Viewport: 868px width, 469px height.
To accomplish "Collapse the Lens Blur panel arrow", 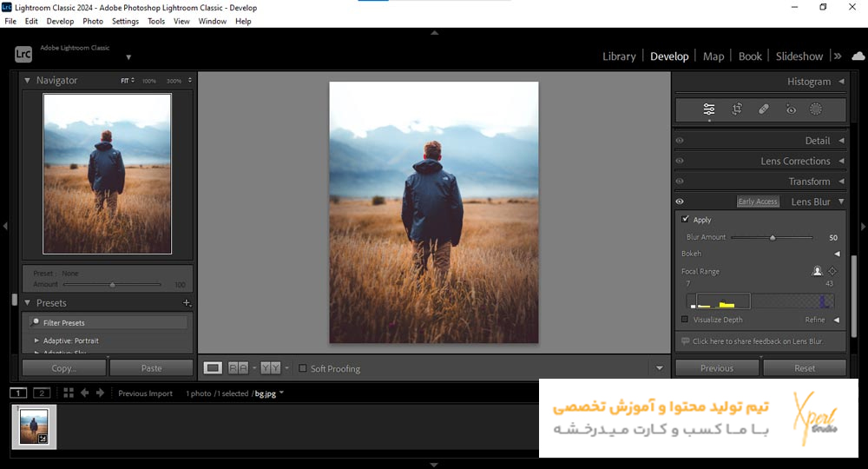I will (x=841, y=201).
